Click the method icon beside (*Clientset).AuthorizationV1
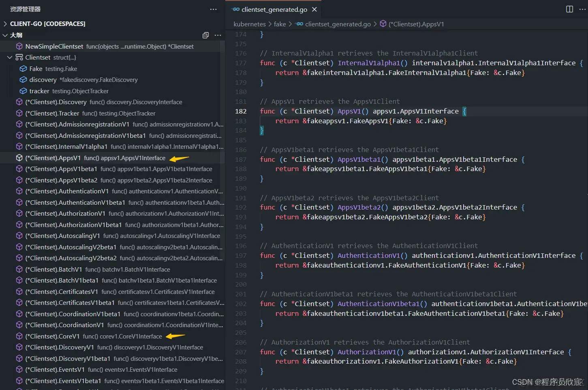Viewport: 588px width, 390px height. (19, 214)
